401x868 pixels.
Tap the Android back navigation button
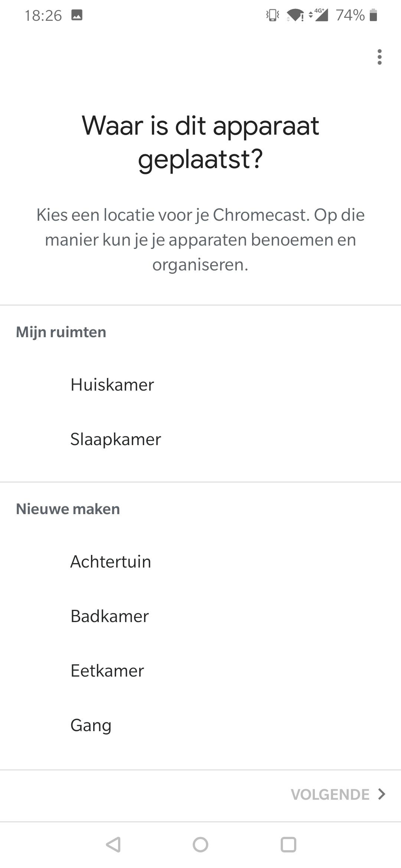(113, 845)
